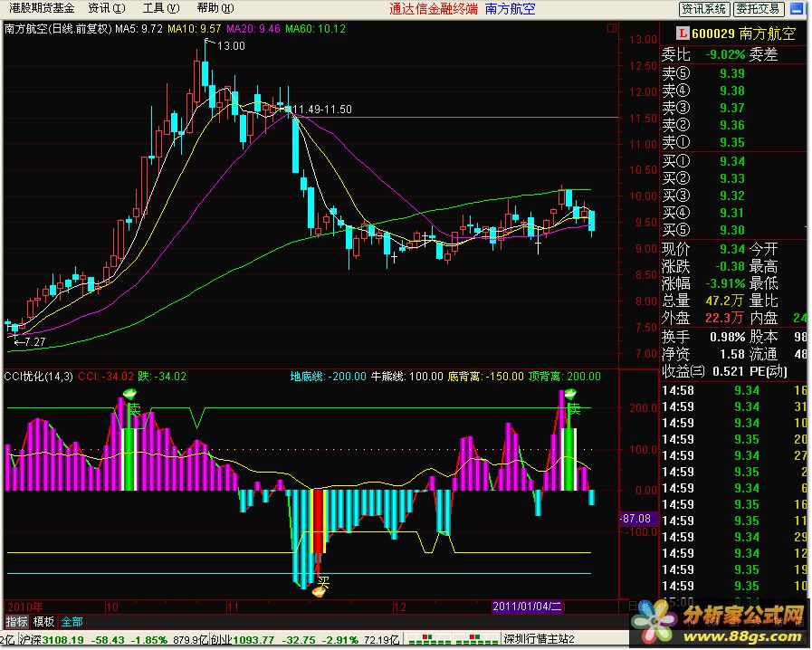Click the 现价 9.34 value

point(732,250)
